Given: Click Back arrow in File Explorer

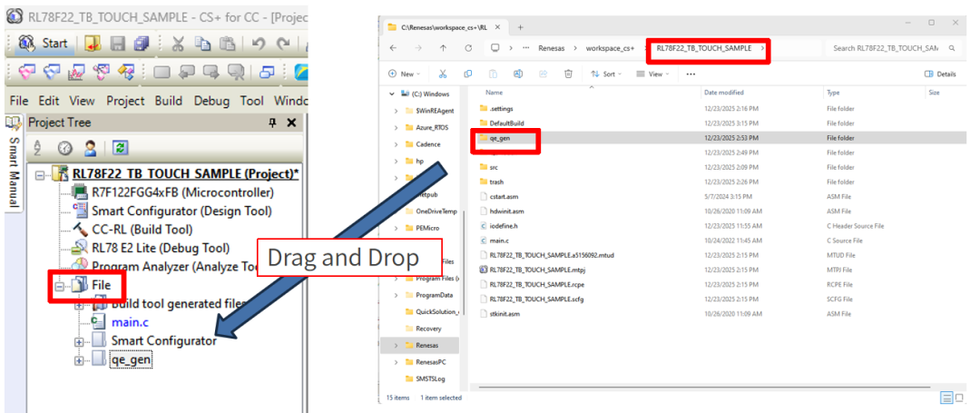Looking at the screenshot, I should 393,48.
